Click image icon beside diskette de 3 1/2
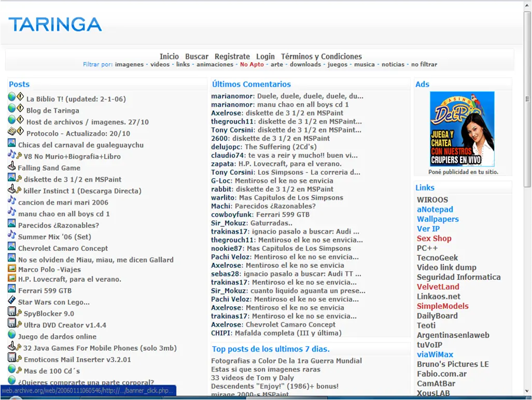 [12, 178]
